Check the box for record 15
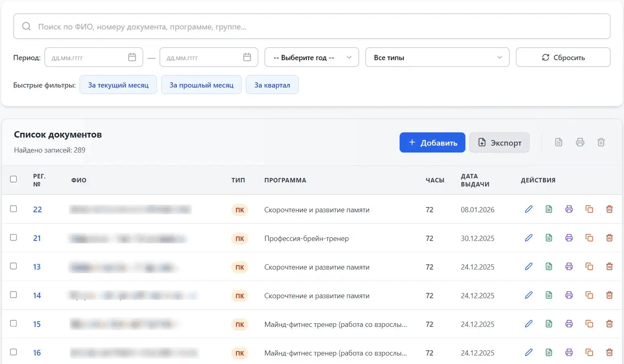Viewport: 624px width, 364px height. tap(13, 323)
